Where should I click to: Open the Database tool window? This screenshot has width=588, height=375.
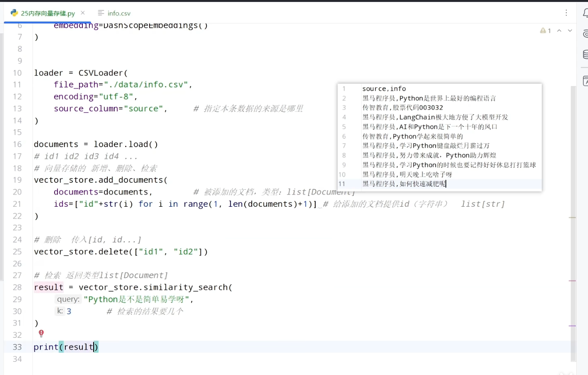[x=585, y=55]
